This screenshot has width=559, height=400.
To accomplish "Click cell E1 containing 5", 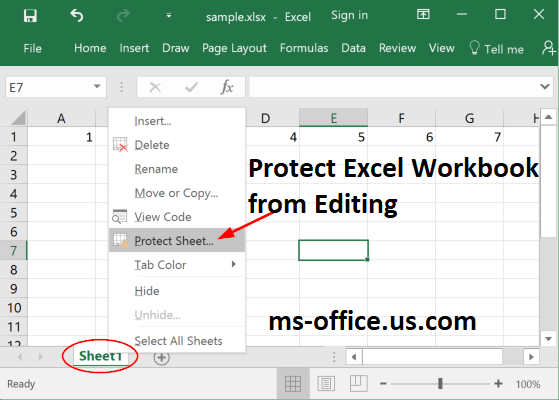I will point(333,137).
